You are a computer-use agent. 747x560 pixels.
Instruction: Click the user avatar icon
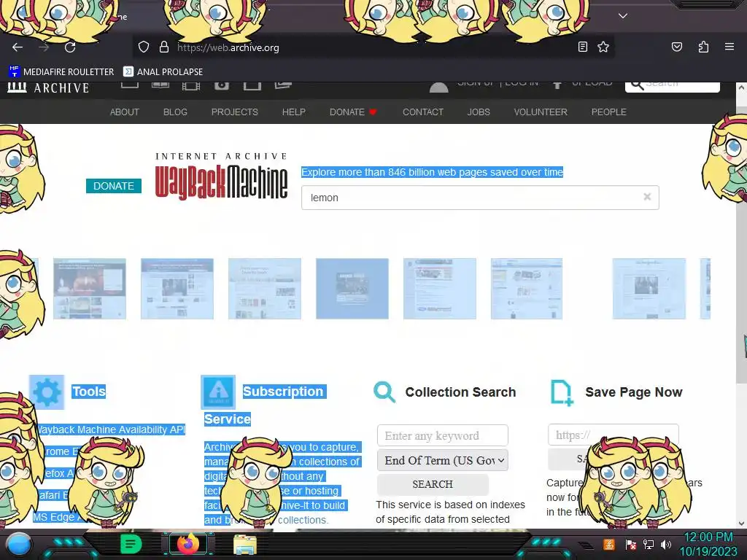tap(438, 87)
